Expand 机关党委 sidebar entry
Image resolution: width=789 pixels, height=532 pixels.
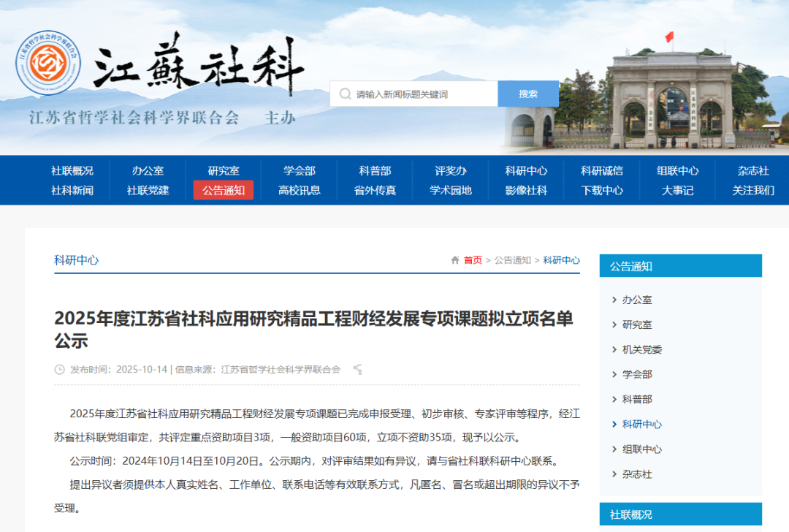(x=641, y=349)
